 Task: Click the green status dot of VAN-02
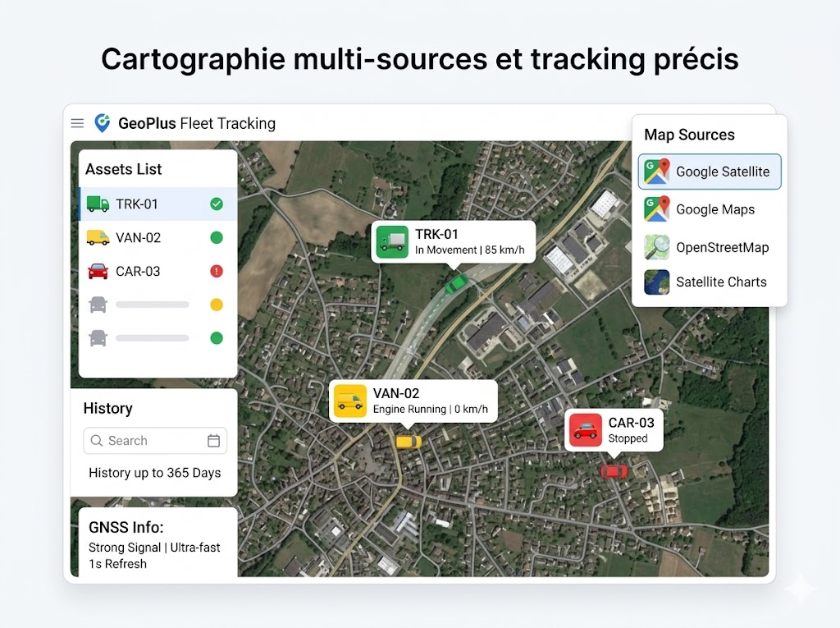[x=217, y=237]
